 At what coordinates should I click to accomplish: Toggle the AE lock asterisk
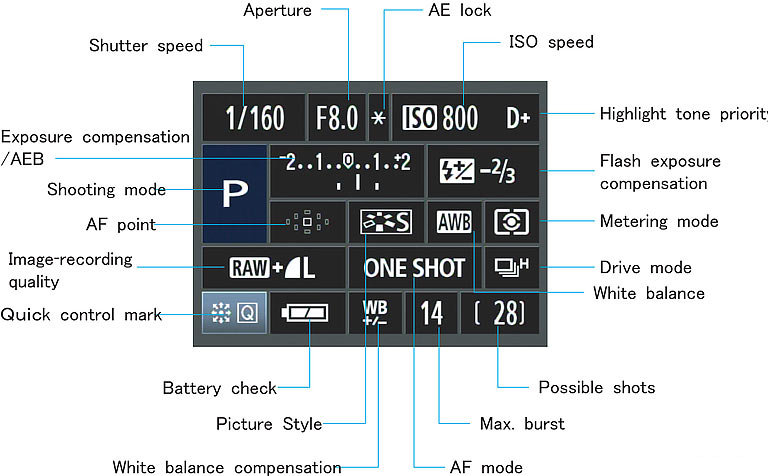[x=378, y=118]
